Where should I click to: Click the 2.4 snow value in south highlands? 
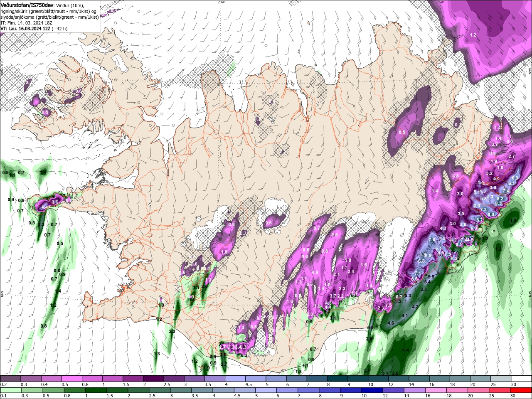[351, 271]
